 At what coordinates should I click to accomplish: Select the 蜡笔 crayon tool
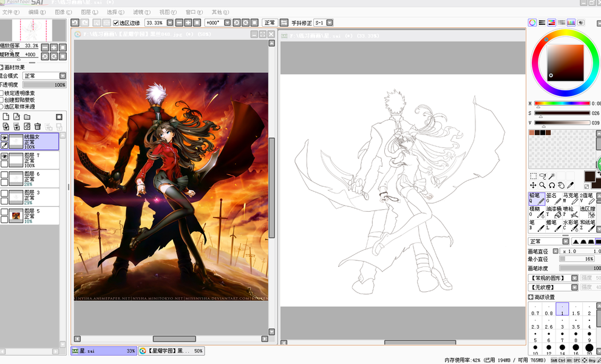554,225
